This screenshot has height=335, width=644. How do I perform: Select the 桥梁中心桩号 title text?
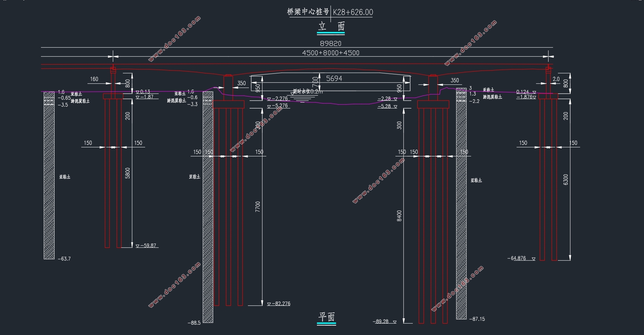308,12
